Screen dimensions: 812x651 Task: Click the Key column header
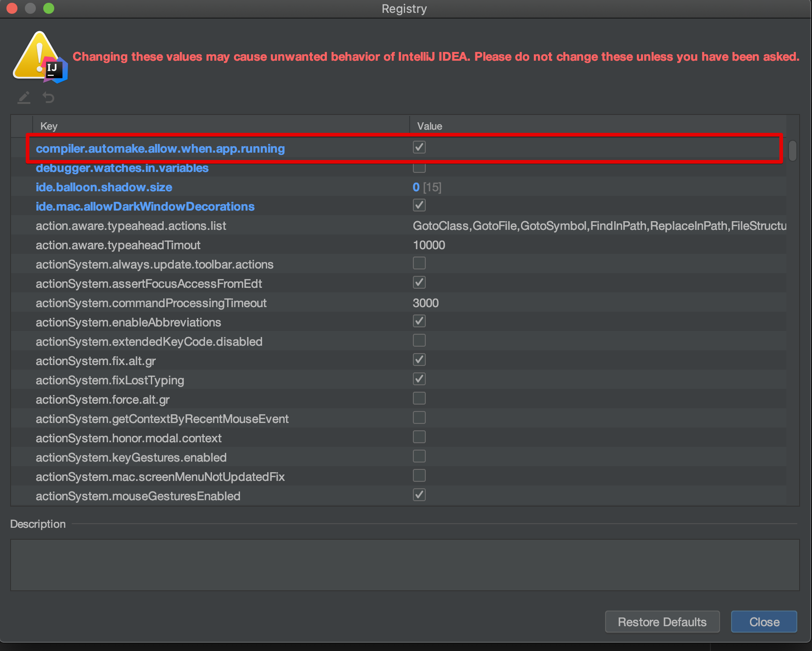coord(221,126)
